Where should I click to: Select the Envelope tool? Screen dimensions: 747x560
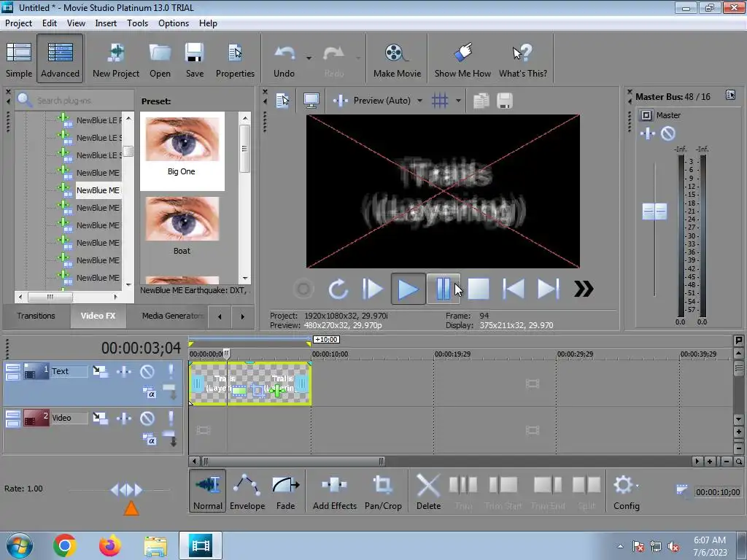tap(247, 491)
